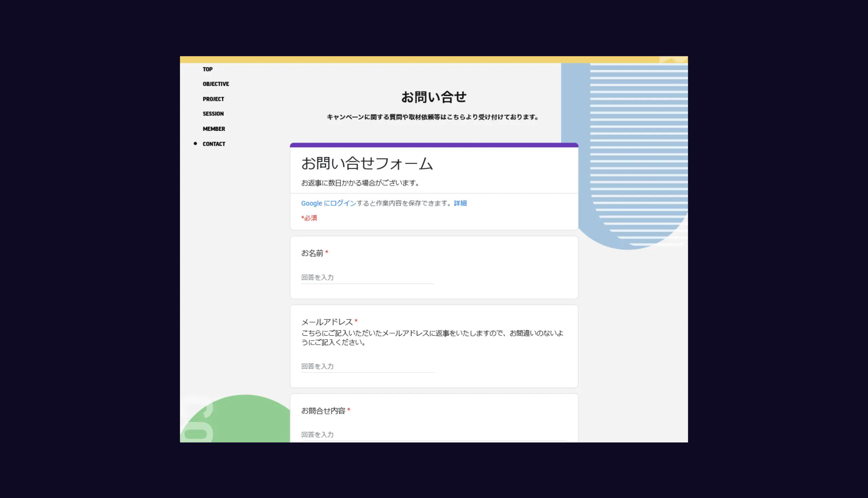Screen dimensions: 868x498
Task: Click the Googleにログイン sign-in link
Action: tap(328, 203)
